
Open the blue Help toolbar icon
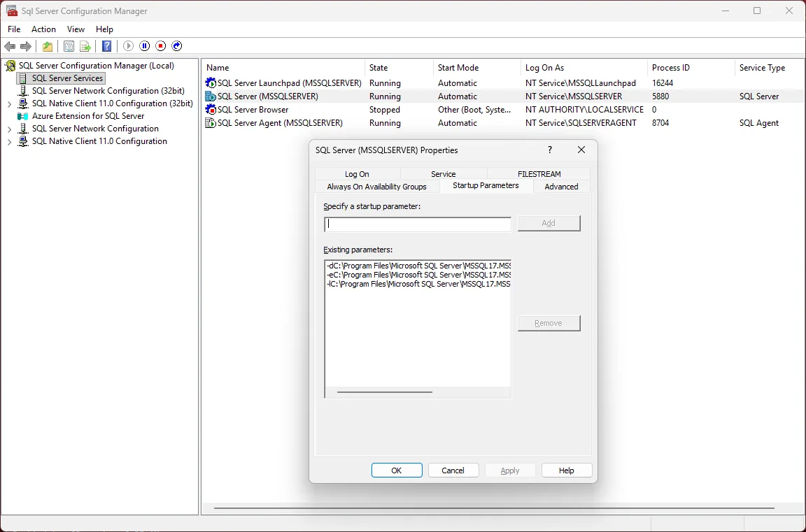pyautogui.click(x=106, y=46)
